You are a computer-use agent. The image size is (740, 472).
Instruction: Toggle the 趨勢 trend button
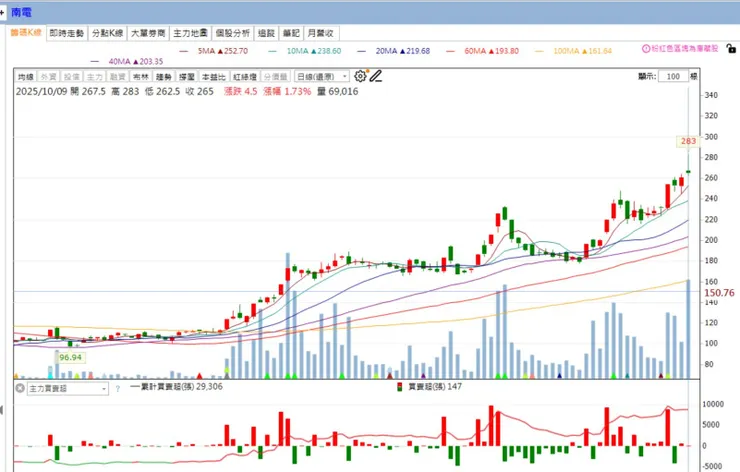164,76
